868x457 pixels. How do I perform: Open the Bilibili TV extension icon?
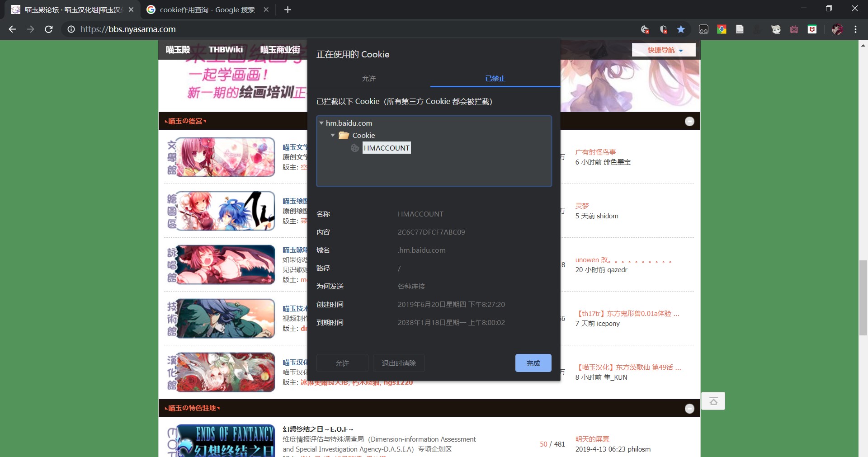794,29
